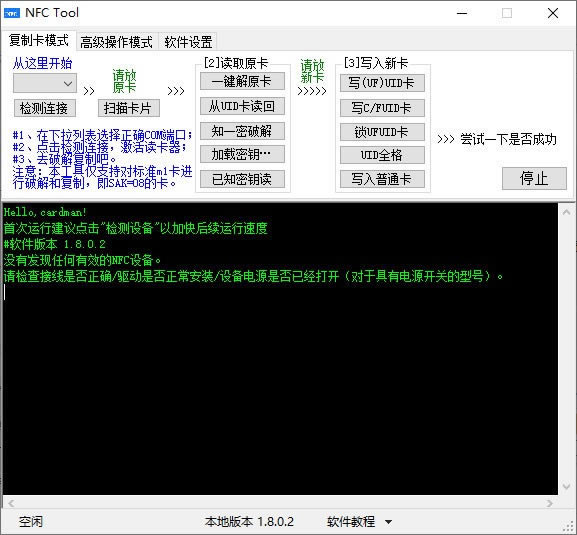Click the 检测连接 button
577x535 pixels.
[x=45, y=108]
